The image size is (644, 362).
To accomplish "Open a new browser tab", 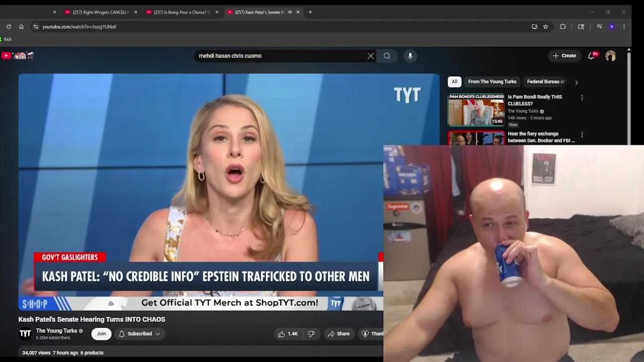I will tap(310, 12).
